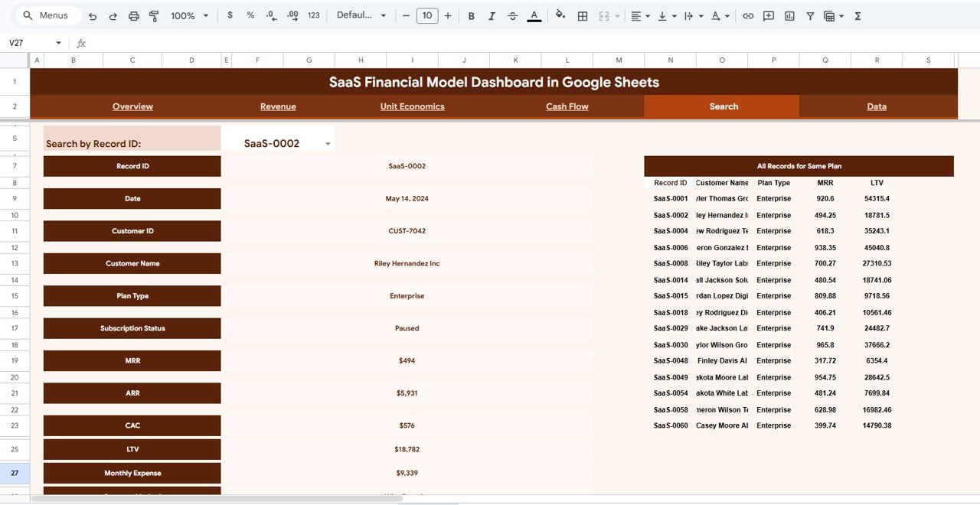Toggle strikethrough formatting
The width and height of the screenshot is (980, 505).
click(512, 15)
